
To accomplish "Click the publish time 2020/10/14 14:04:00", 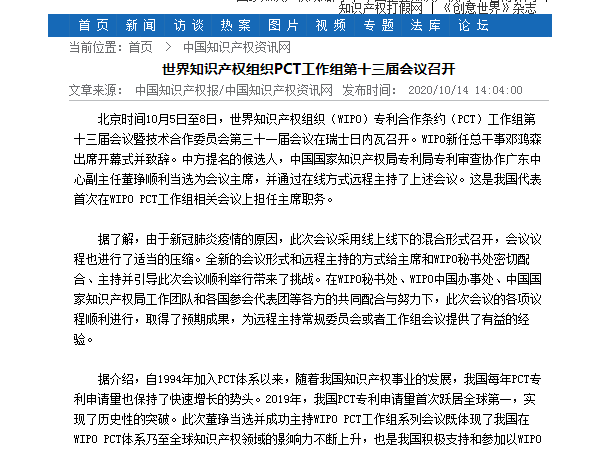I will click(465, 90).
